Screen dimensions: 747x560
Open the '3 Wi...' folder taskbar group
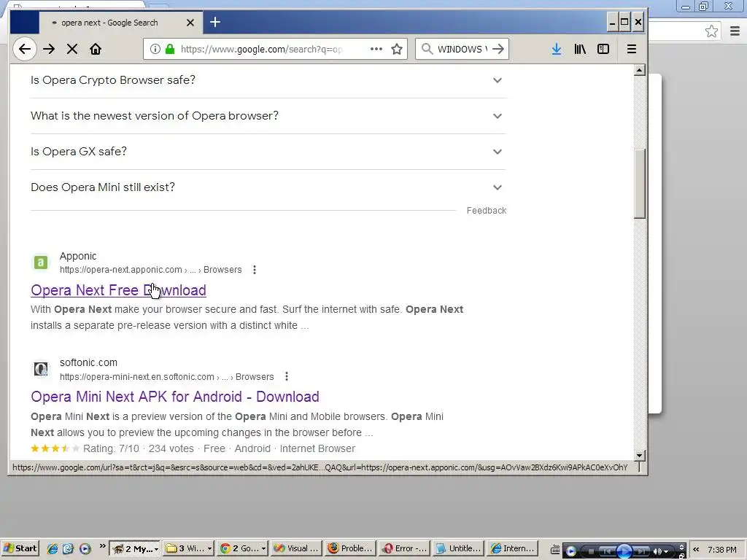coord(189,548)
